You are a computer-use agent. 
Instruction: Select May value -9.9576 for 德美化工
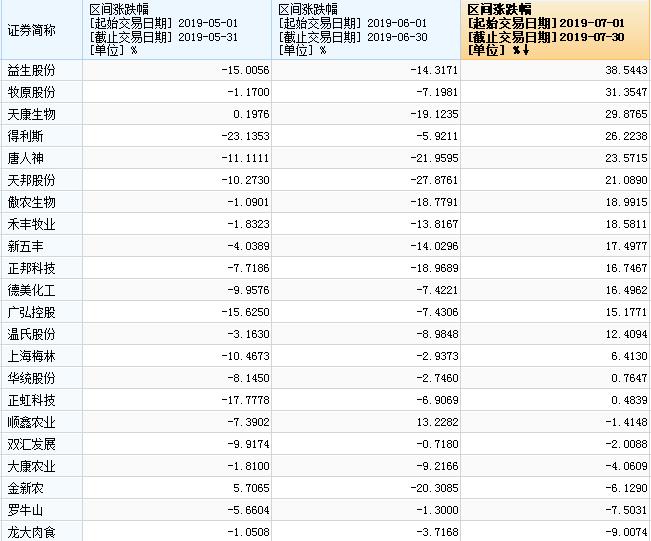click(248, 290)
